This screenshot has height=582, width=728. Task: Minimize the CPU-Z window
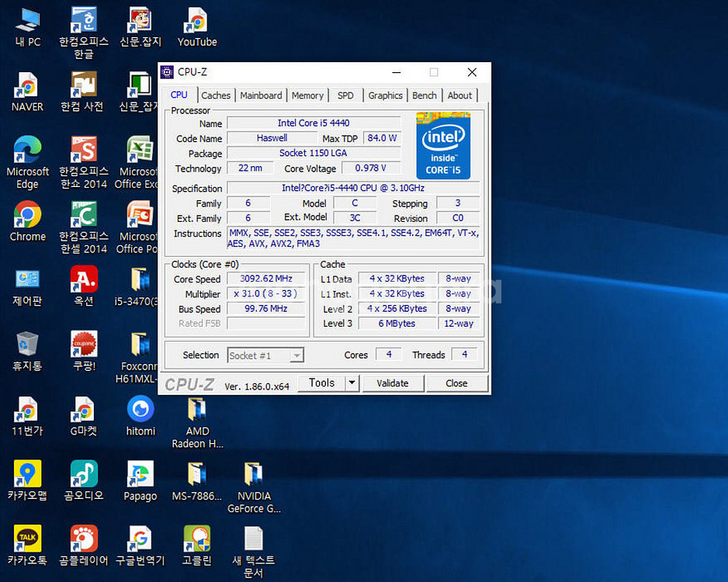pyautogui.click(x=397, y=72)
